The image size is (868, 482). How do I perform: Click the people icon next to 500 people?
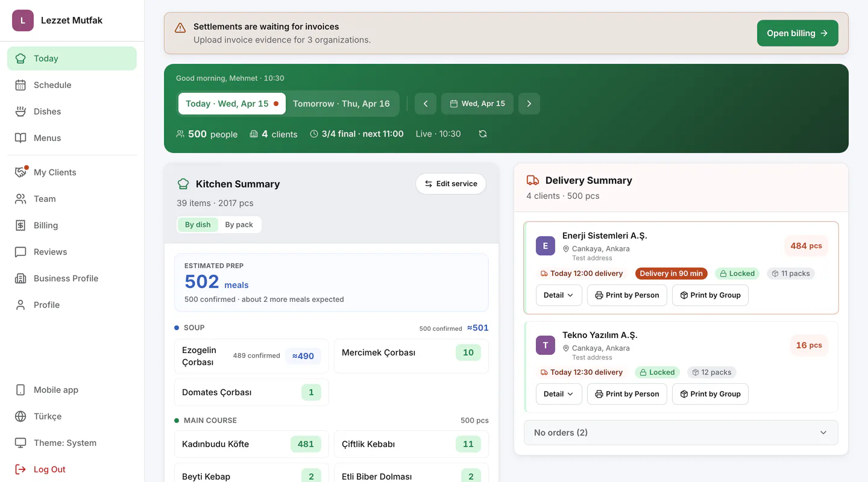click(180, 134)
